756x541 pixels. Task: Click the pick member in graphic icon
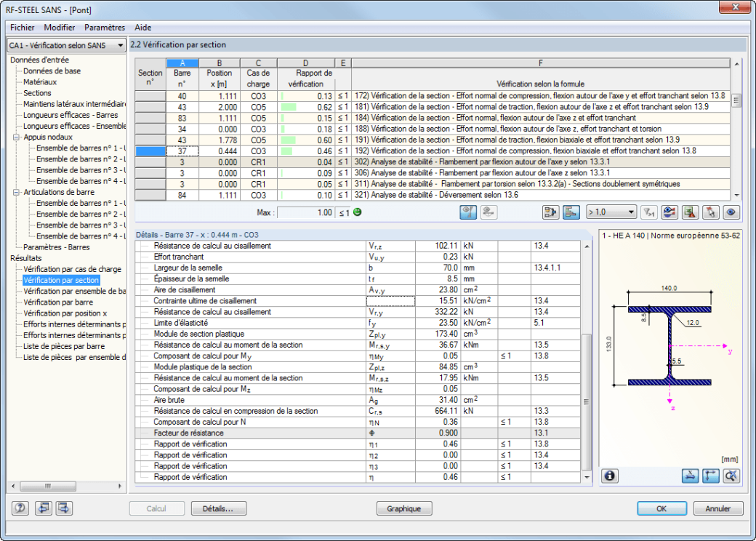(x=711, y=212)
